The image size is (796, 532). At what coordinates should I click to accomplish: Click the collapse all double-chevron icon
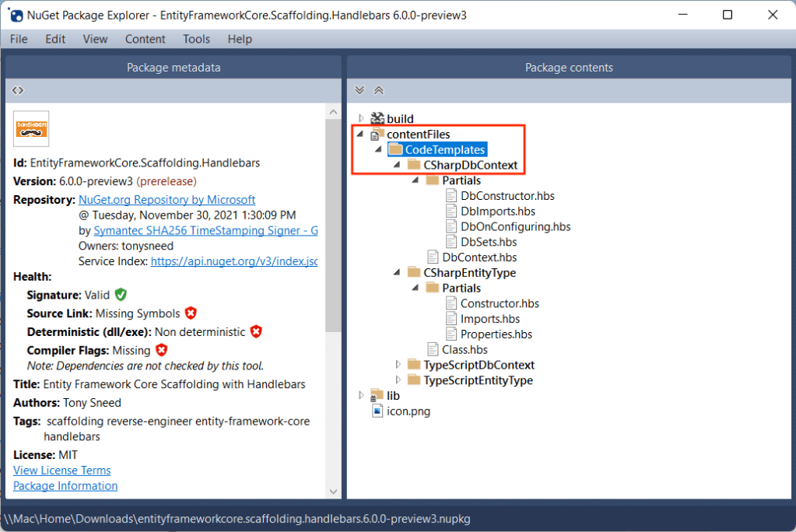coord(379,90)
